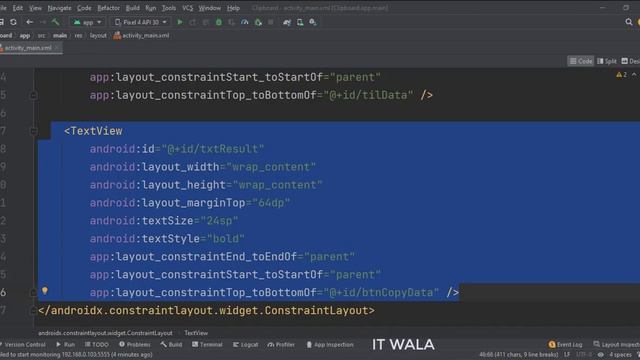The image size is (640, 360).
Task: Click the warnings indicator showing 2
Action: (x=622, y=75)
